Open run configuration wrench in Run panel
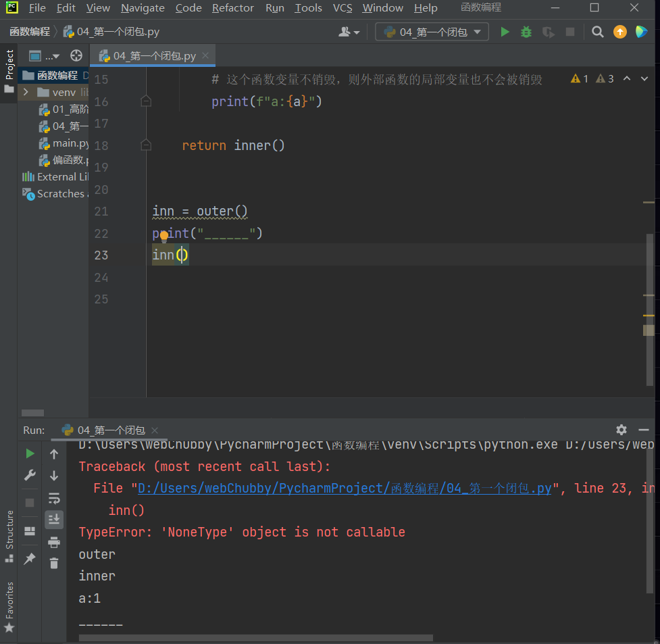660x644 pixels. [30, 476]
